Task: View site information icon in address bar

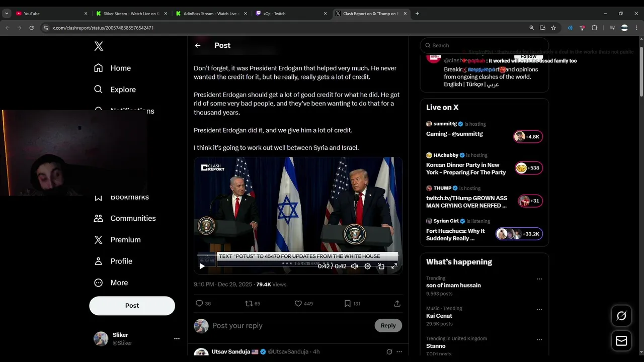Action: pyautogui.click(x=46, y=28)
